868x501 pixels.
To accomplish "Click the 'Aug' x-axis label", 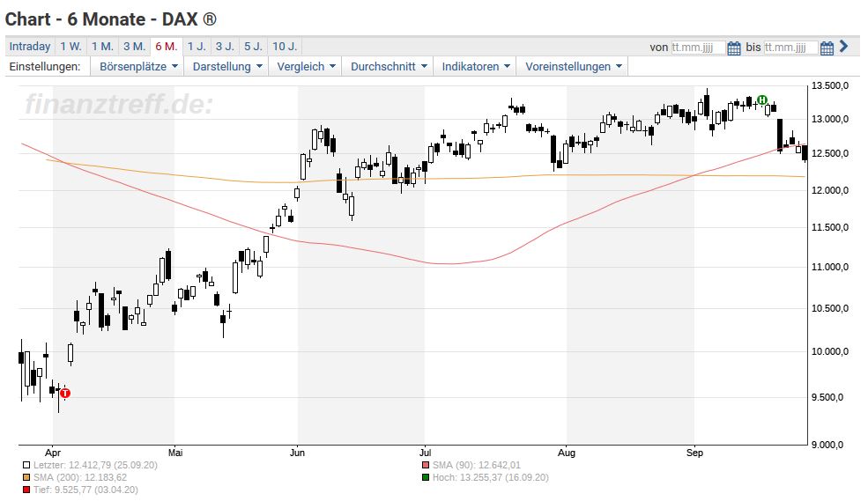I will (567, 453).
